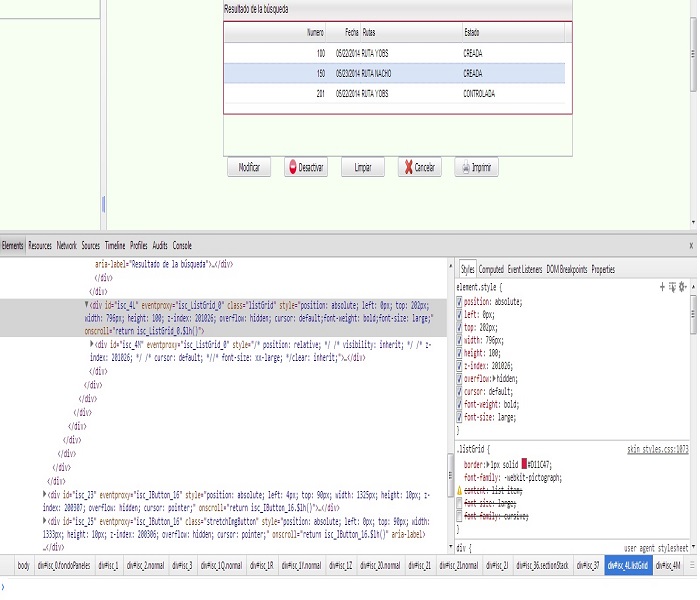Uncheck the position: absolute property checkbox

[460, 301]
